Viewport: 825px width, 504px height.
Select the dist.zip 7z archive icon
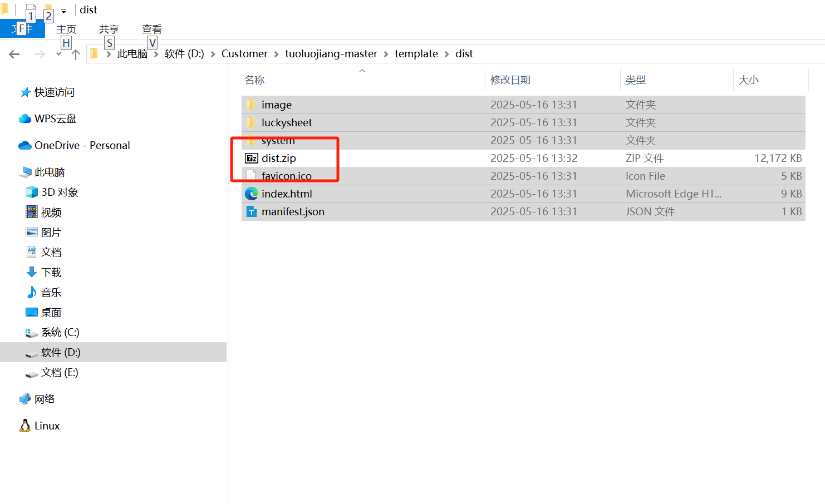coord(252,159)
